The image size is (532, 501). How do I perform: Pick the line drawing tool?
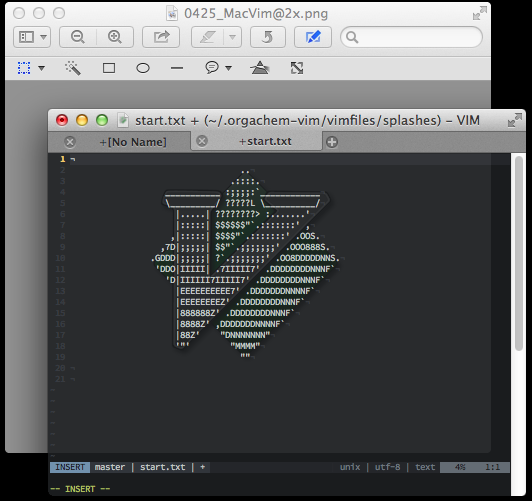(177, 68)
